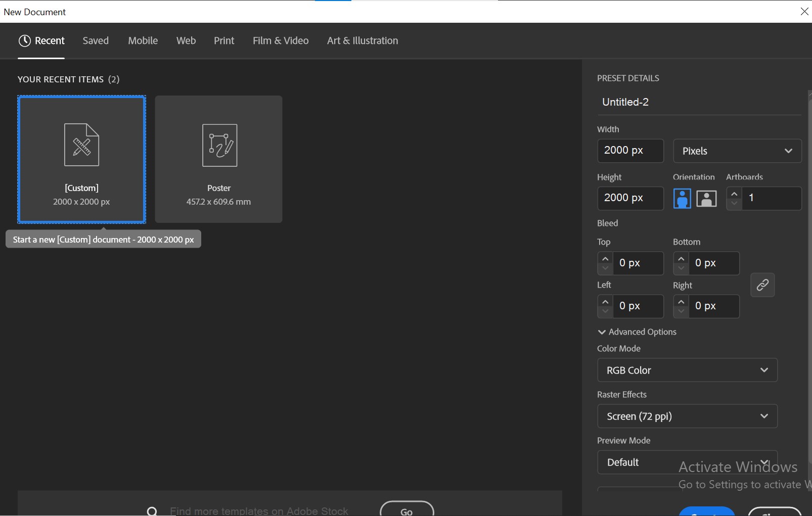
Task: Click the Go button for Adobe Stock search
Action: [407, 509]
